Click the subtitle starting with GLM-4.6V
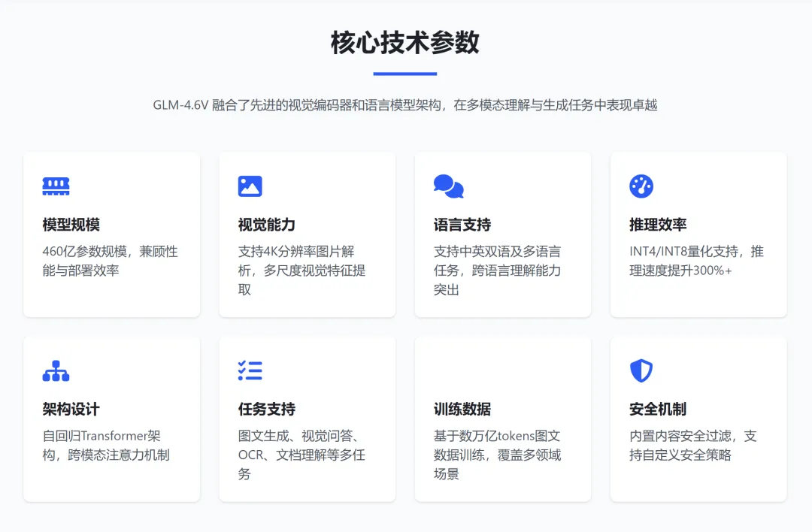Viewport: 812px width, 532px height. [x=405, y=105]
